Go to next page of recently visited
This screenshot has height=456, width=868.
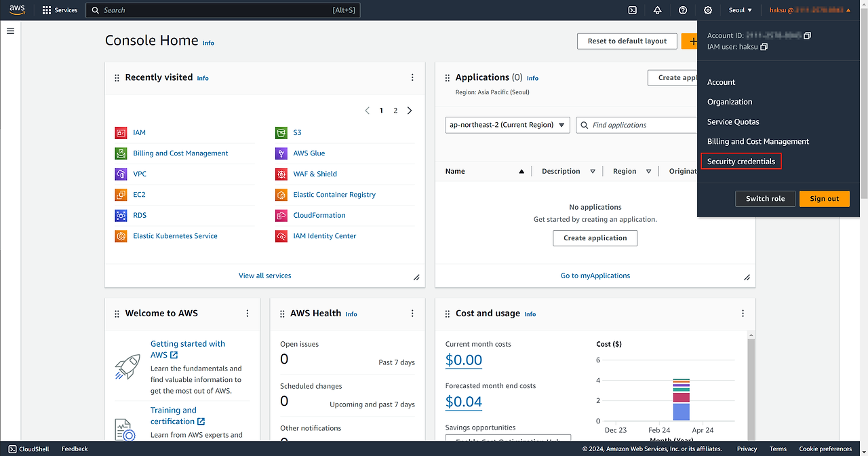pos(410,111)
